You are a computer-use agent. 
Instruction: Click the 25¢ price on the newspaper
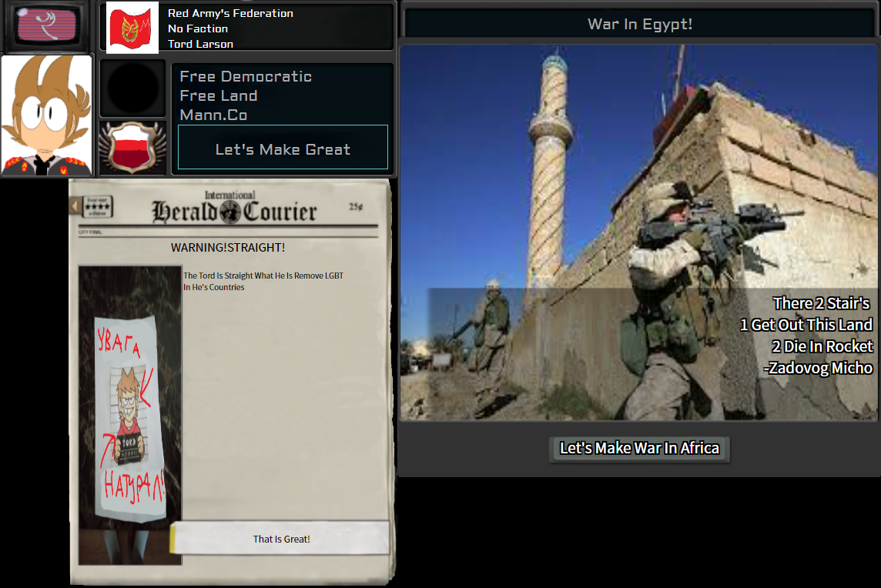[355, 206]
